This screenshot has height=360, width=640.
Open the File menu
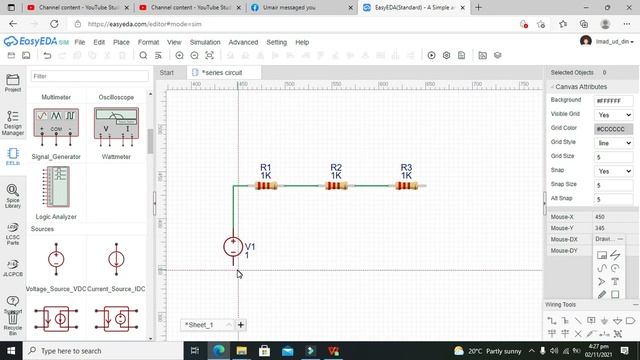[x=80, y=42]
